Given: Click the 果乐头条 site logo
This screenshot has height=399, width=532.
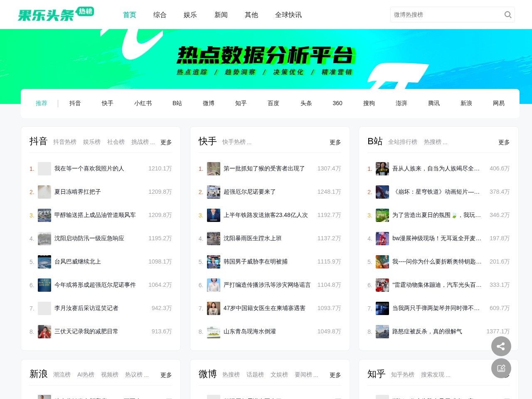Looking at the screenshot, I should point(56,14).
